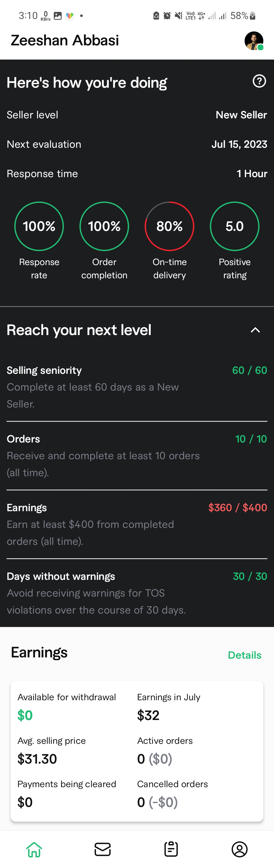This screenshot has height=868, width=274.
Task: Tap the alarm clock status icon
Action: click(x=167, y=15)
